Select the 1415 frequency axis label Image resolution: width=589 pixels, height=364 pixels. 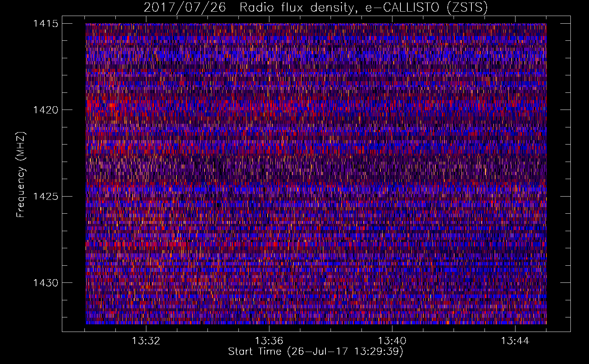click(x=46, y=24)
